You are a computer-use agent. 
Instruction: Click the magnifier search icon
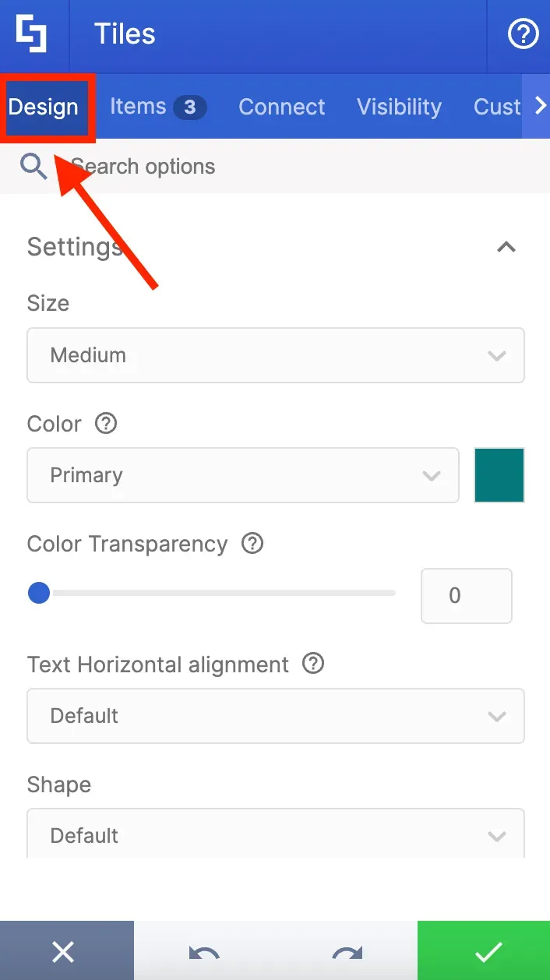click(x=33, y=166)
